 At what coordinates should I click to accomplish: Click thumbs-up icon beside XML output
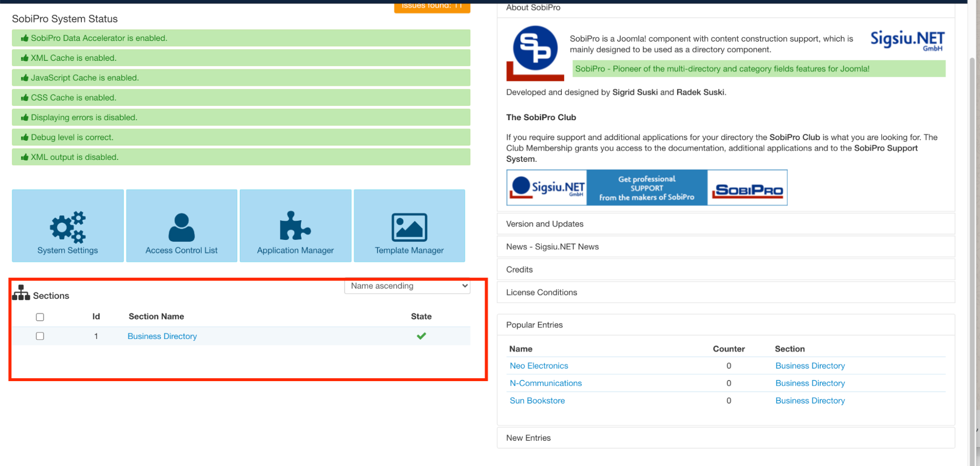25,157
